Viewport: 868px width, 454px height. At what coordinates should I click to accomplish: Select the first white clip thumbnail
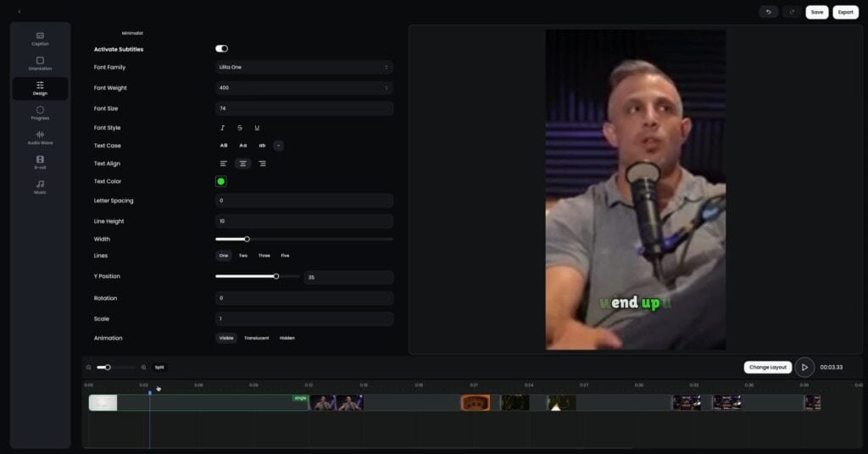coord(103,402)
